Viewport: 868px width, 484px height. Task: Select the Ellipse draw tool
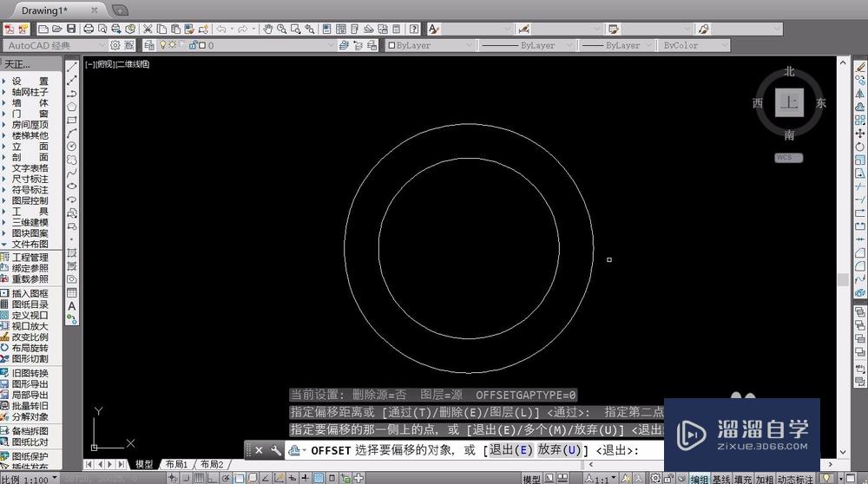[x=72, y=186]
